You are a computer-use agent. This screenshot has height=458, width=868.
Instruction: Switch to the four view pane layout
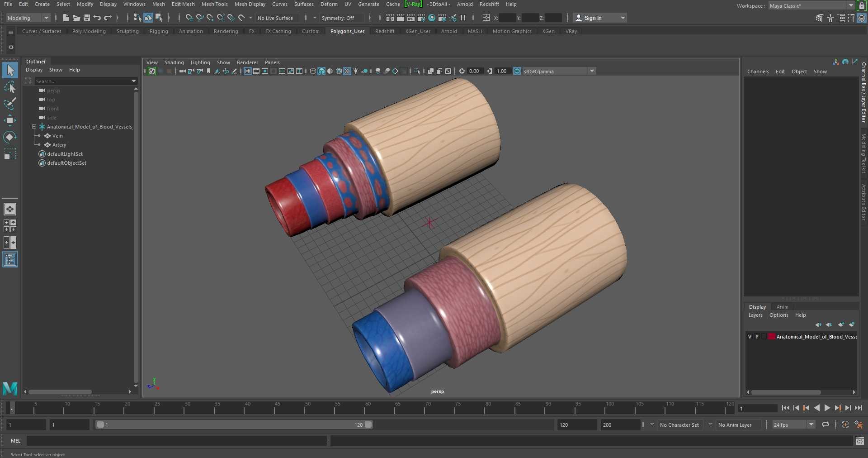pos(10,226)
